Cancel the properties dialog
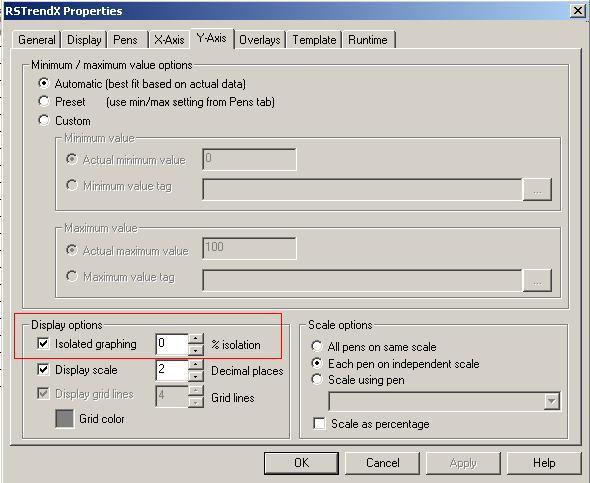590x483 pixels. 382,463
